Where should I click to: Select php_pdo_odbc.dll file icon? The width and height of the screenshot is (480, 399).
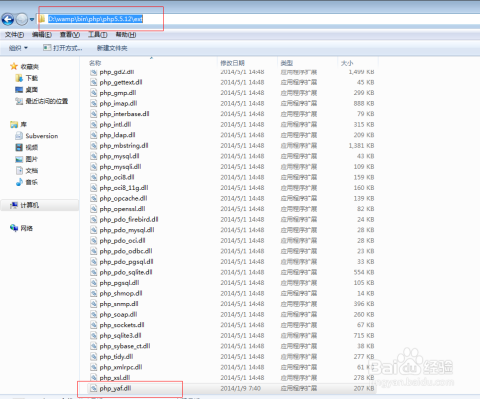point(94,251)
